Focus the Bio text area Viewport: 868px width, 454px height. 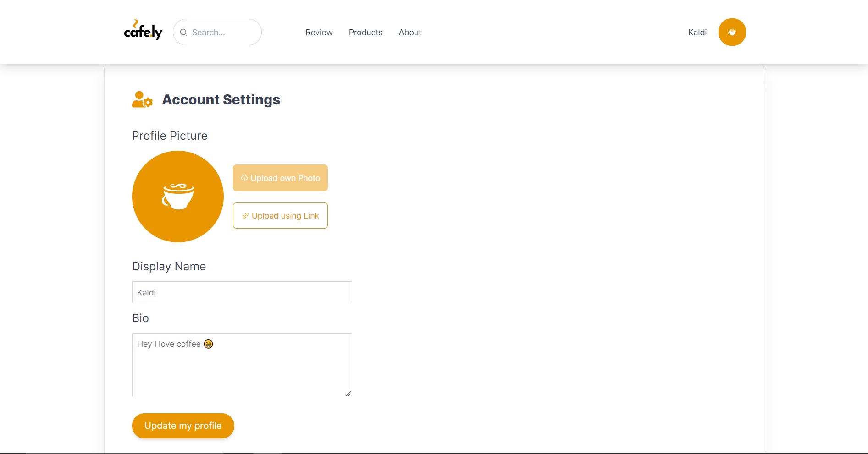[242, 365]
